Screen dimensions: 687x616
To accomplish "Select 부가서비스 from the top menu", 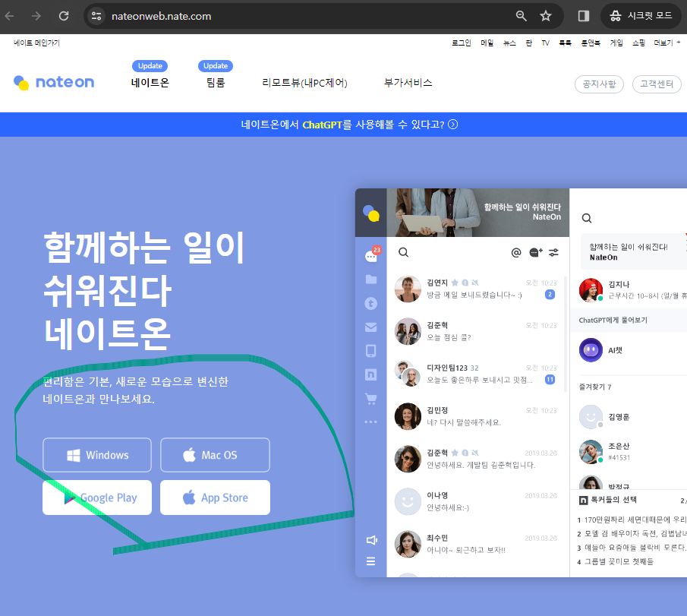I will tap(408, 82).
